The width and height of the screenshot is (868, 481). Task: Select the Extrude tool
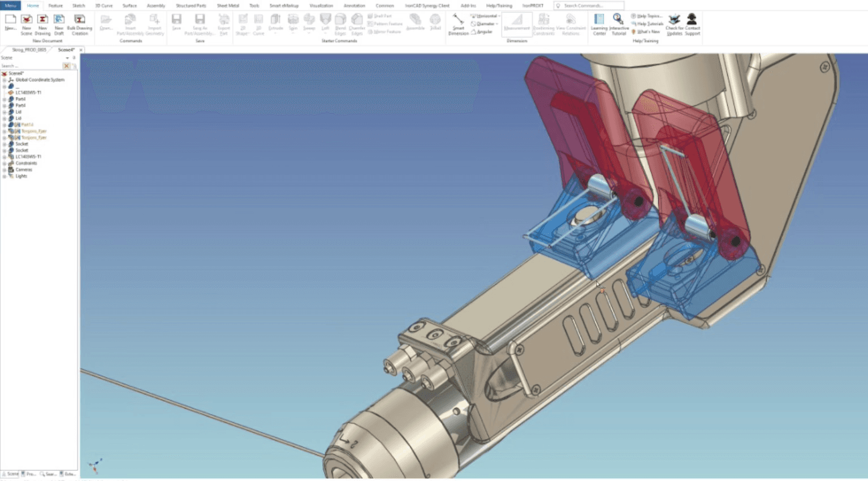pyautogui.click(x=275, y=24)
